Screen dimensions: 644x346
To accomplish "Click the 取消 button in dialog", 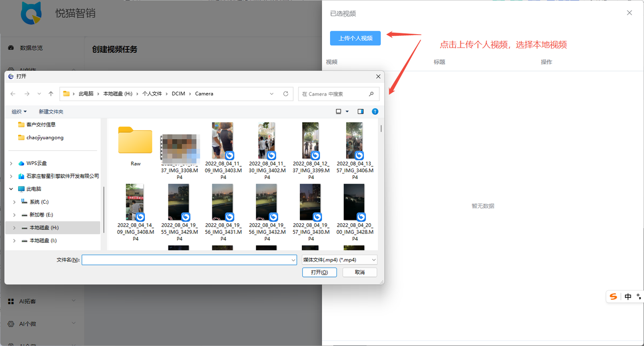I will [x=360, y=272].
